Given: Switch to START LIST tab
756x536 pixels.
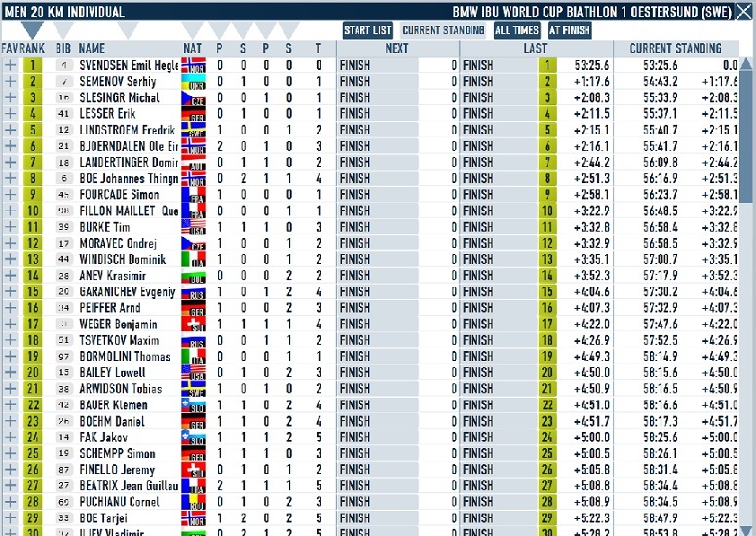Looking at the screenshot, I should [x=367, y=30].
